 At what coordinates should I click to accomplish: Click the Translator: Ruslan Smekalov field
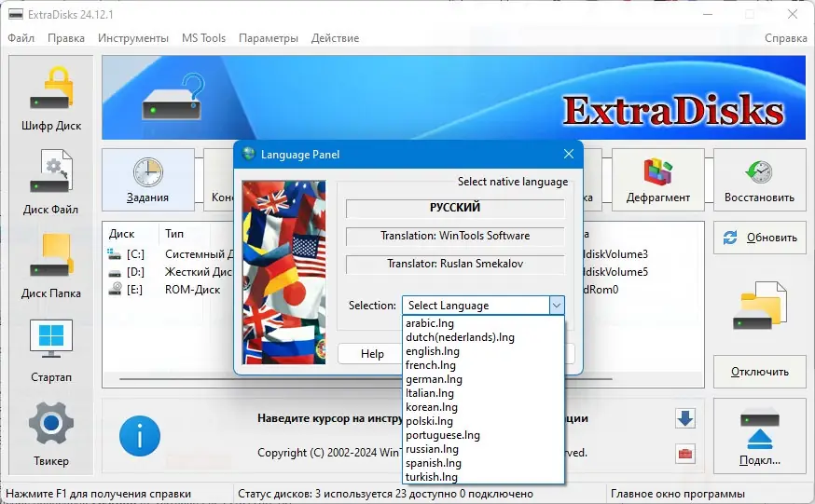tap(455, 264)
